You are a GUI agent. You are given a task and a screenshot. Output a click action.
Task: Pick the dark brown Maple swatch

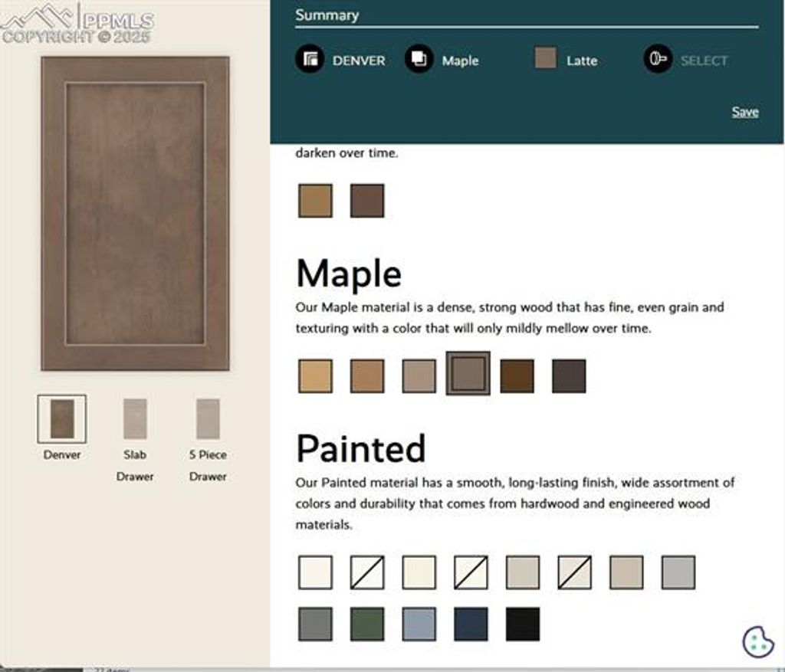[x=517, y=376]
